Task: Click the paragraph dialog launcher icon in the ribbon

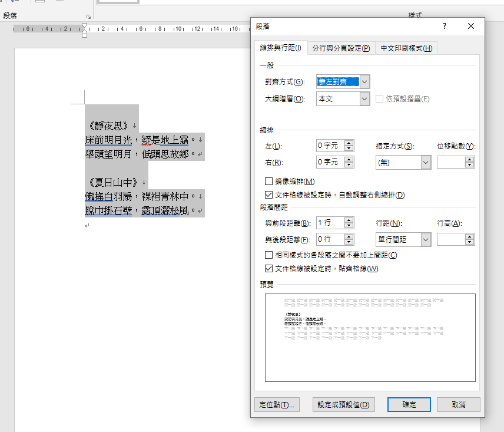Action: coord(89,17)
